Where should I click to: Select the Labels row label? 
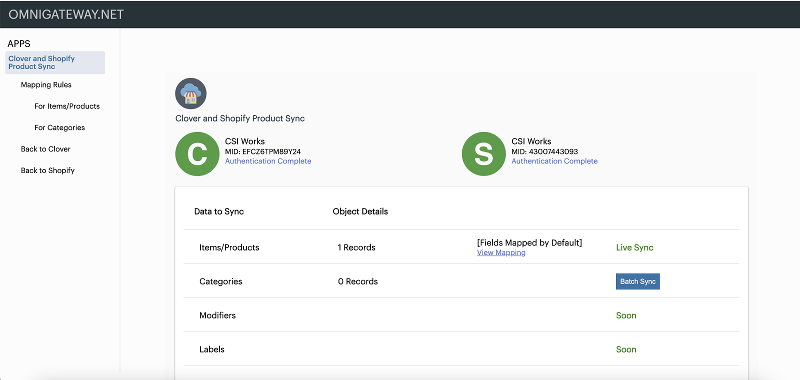tap(212, 349)
